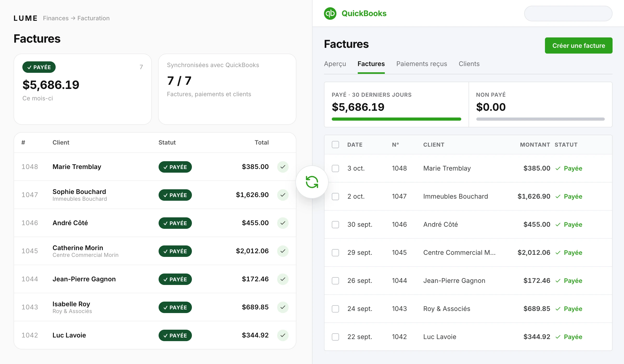Click the Luc Lavoie client in QuickBooks
This screenshot has width=624, height=364.
(440, 337)
